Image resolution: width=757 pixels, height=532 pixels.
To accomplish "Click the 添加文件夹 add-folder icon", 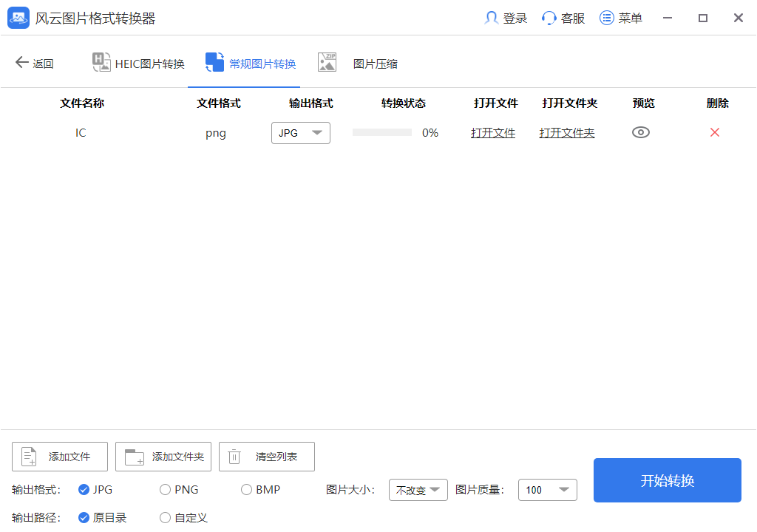I will click(133, 456).
